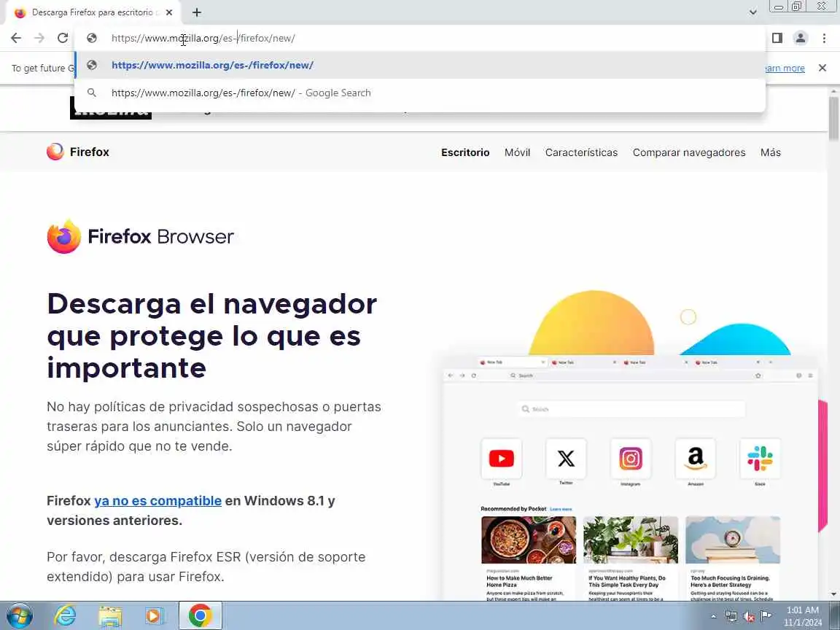This screenshot has height=630, width=840.
Task: Click the Slack shortcut tile
Action: (760, 459)
